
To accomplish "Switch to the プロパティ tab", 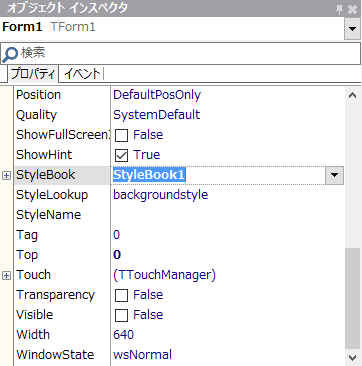I will coord(33,74).
